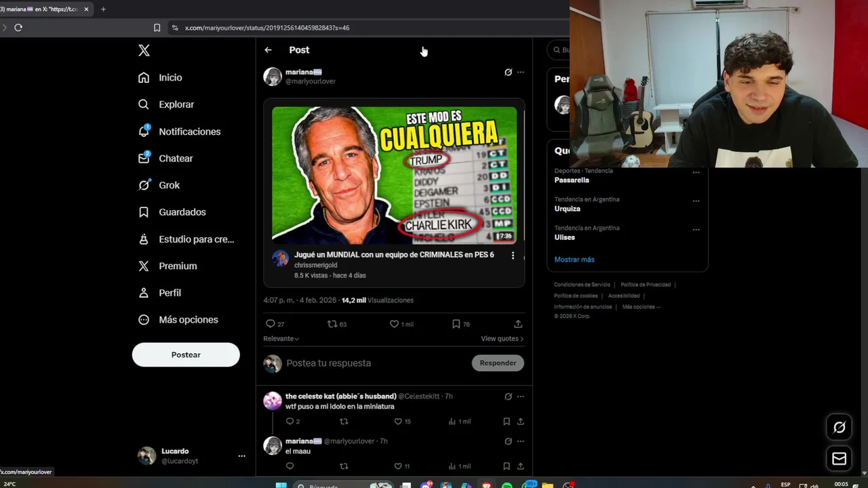Screen dimensions: 868x488
Task: Open Spotify from the taskbar
Action: pos(507,485)
